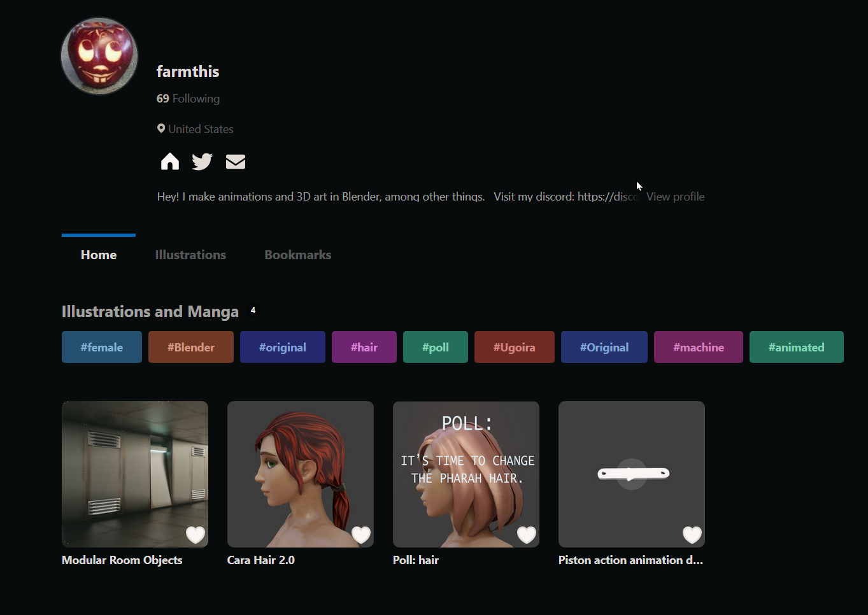Open the Twitter bird icon link

[202, 162]
